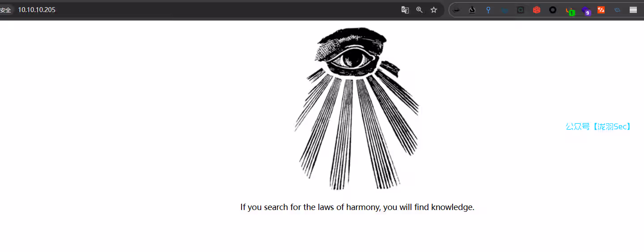Open the black hat extension
This screenshot has width=644, height=252.
coord(456,10)
